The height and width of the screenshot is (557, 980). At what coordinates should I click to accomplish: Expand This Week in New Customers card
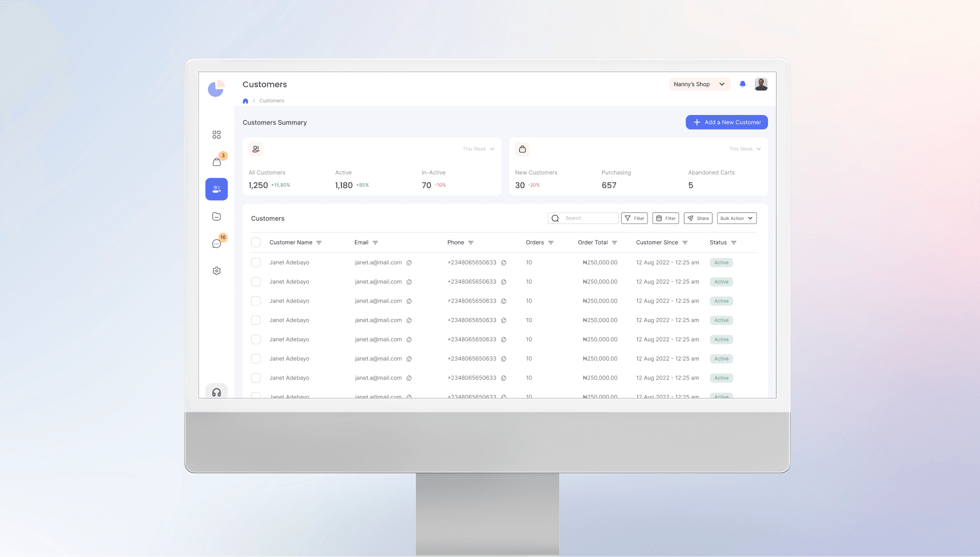[745, 149]
